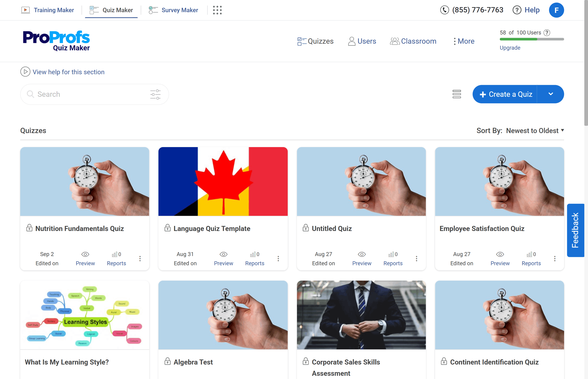Click Preview eye on Untitled Quiz
This screenshot has height=379, width=588.
pyautogui.click(x=362, y=254)
